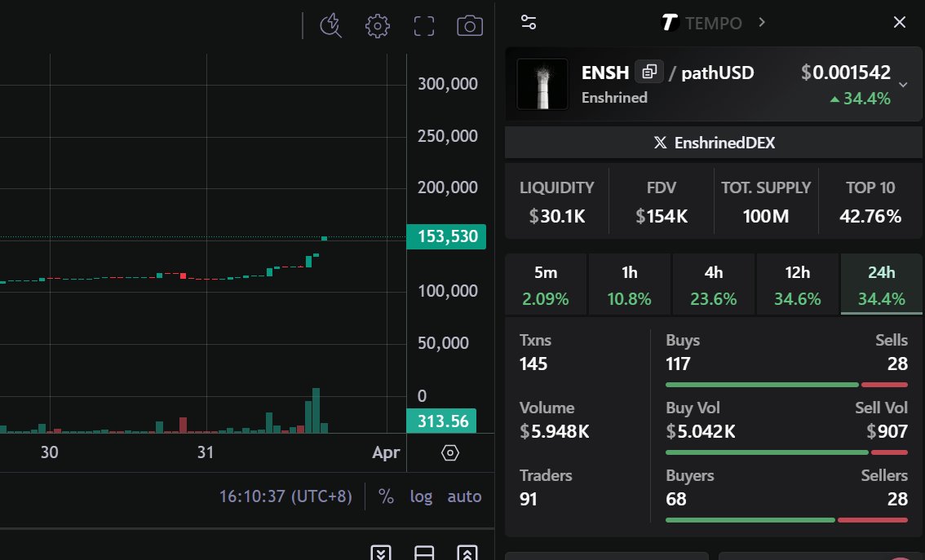The image size is (925, 560).
Task: Toggle percent scale on chart
Action: [x=386, y=496]
